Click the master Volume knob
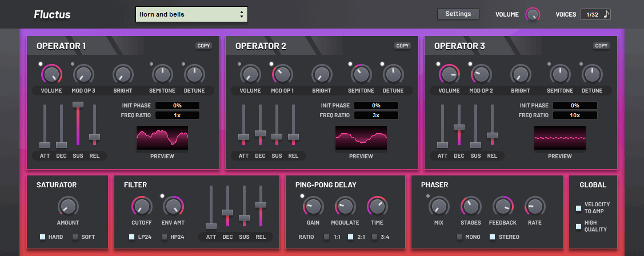Viewport: 644px width, 256px height. (533, 15)
